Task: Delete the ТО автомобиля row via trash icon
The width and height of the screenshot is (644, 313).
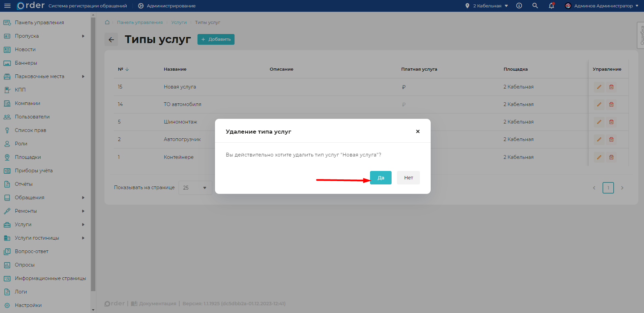Action: click(611, 104)
